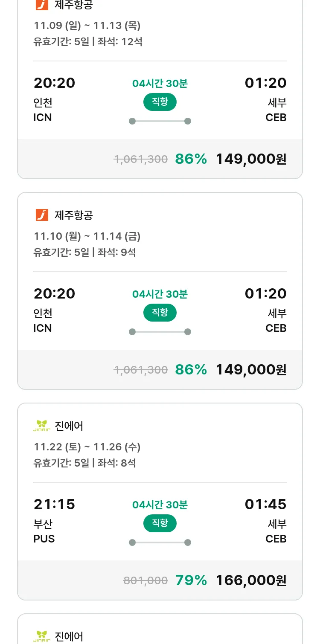Image resolution: width=320 pixels, height=644 pixels.
Task: Click the 좌석: 8석 seat info on Jin Air card
Action: click(x=116, y=463)
